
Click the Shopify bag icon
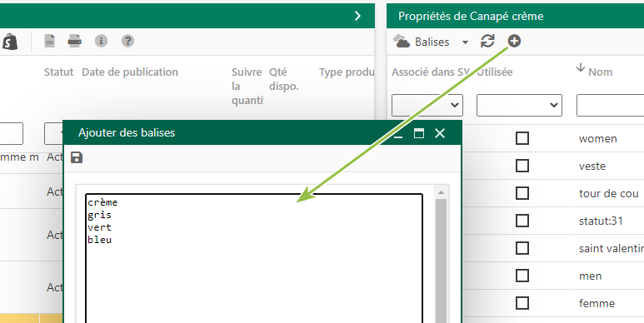(9, 42)
